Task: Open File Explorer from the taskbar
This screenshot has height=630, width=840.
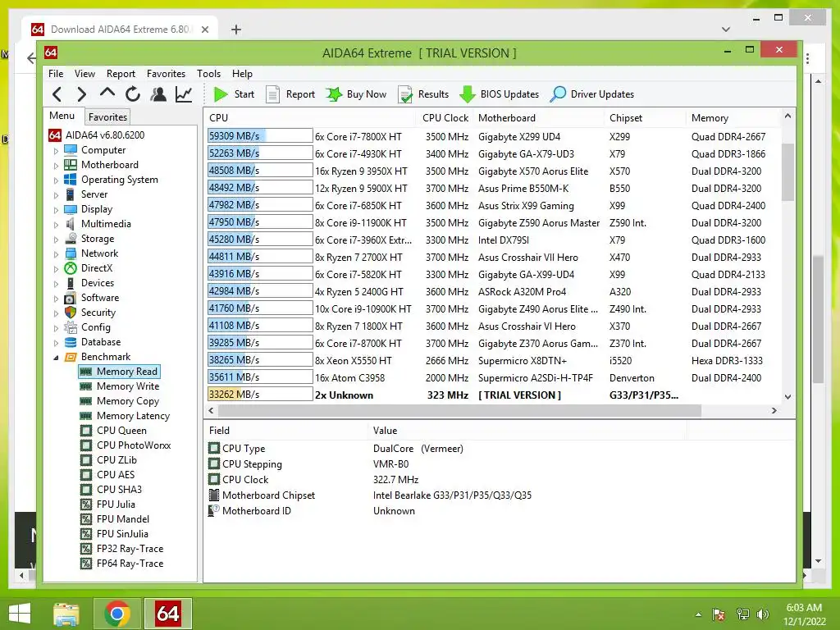Action: click(66, 614)
